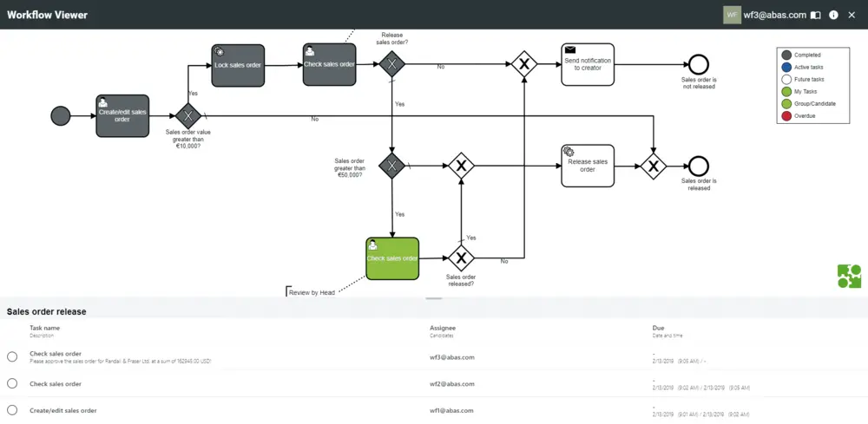Click the Workflow Viewer title
This screenshot has height=424, width=868.
(47, 15)
